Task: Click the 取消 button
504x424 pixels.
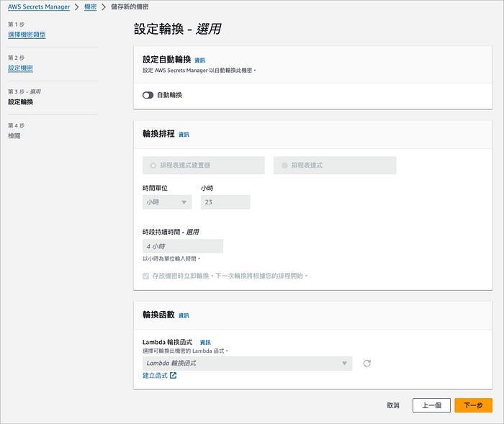Action: tap(393, 405)
